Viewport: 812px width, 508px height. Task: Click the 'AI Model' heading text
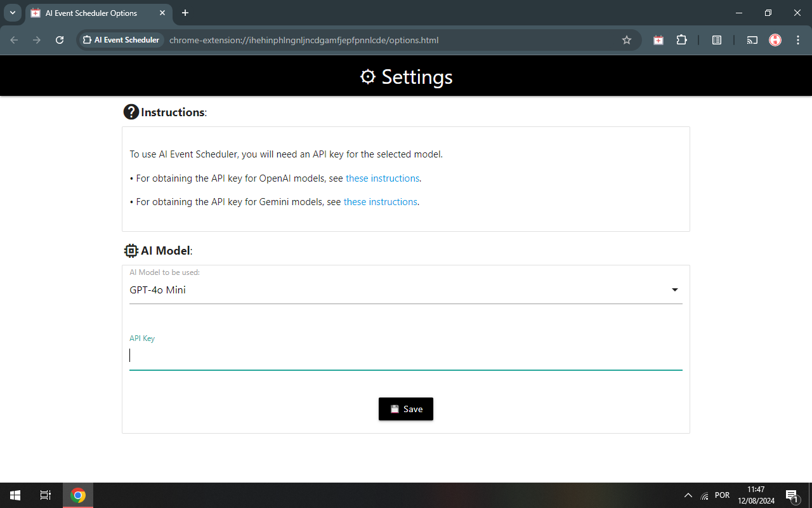(x=165, y=251)
